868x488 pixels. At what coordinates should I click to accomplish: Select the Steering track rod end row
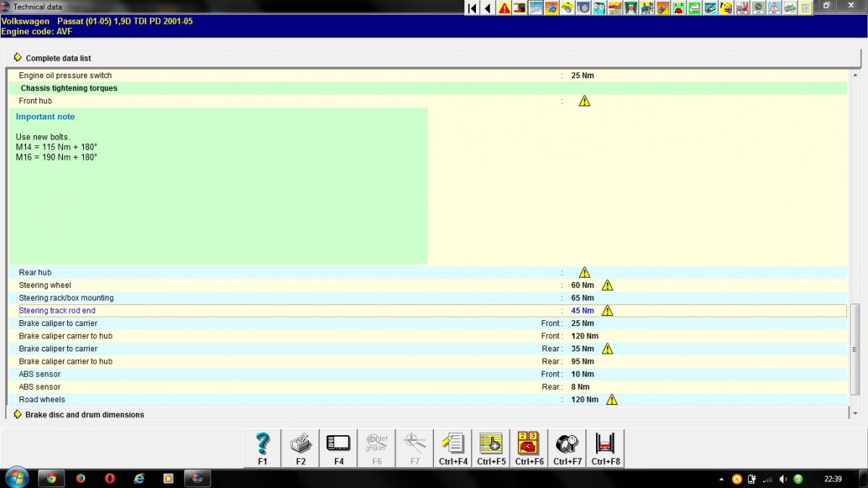click(x=57, y=311)
